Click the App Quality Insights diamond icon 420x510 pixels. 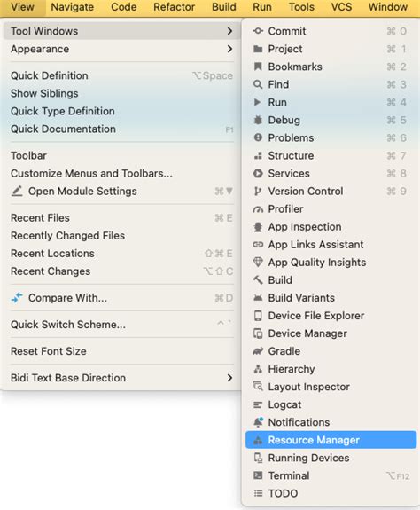click(x=258, y=263)
